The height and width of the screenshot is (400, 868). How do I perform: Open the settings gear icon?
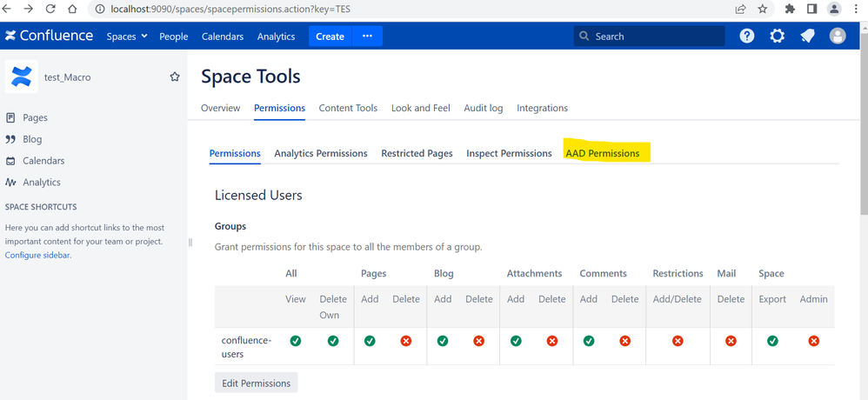coord(778,37)
